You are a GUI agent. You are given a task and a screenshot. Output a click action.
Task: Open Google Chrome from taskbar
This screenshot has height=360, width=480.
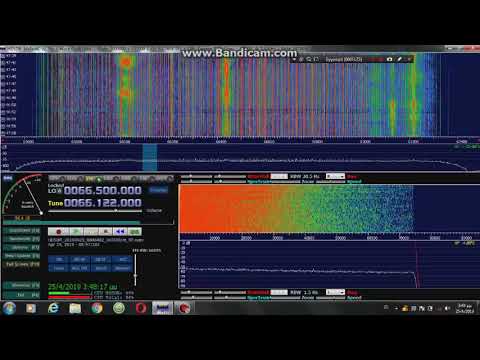tap(97, 308)
